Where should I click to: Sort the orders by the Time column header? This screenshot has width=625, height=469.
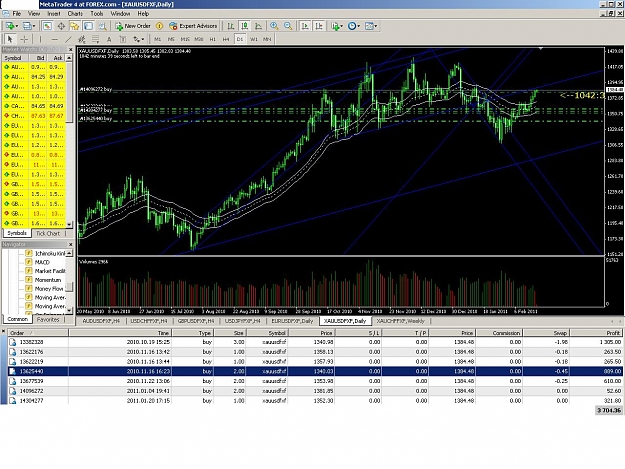[x=120, y=333]
